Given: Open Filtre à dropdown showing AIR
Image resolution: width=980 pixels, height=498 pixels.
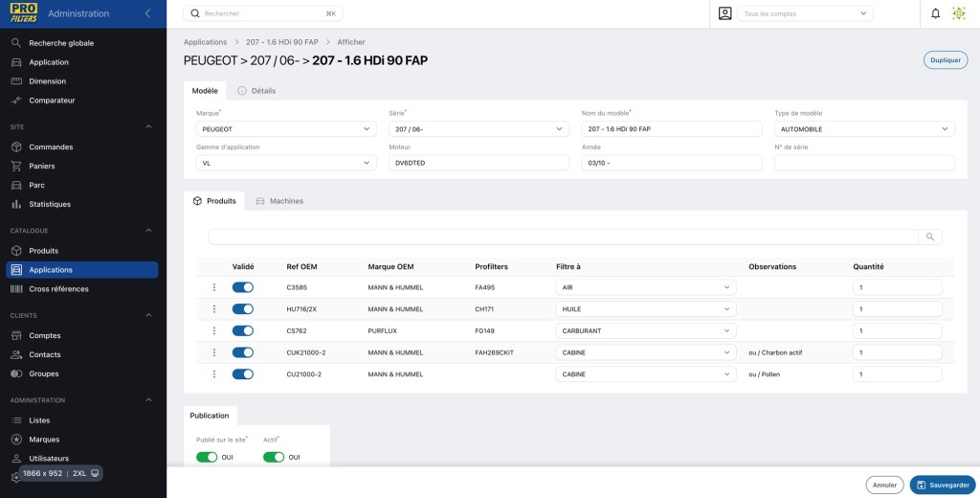Looking at the screenshot, I should click(x=646, y=287).
